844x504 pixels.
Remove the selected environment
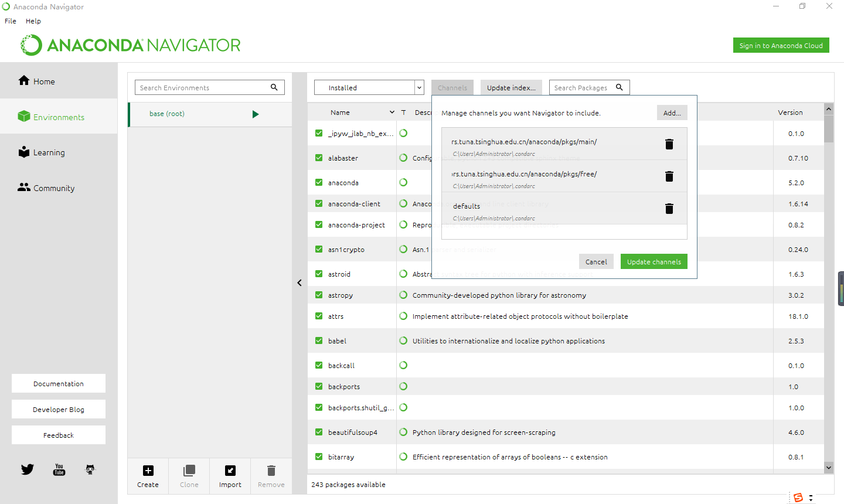tap(271, 476)
